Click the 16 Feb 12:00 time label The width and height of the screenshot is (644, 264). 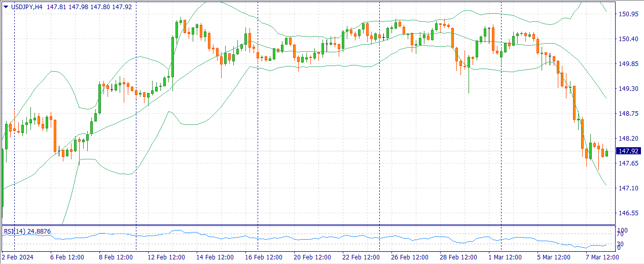tap(264, 257)
